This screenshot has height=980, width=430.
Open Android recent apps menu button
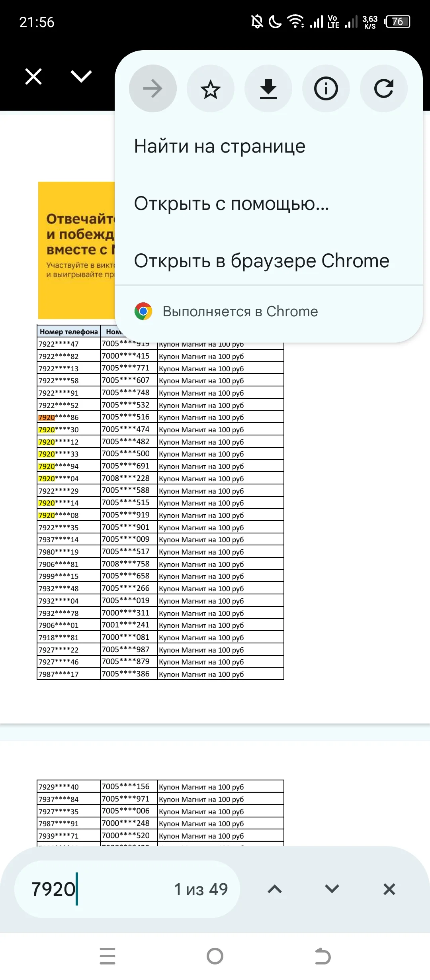pyautogui.click(x=107, y=956)
